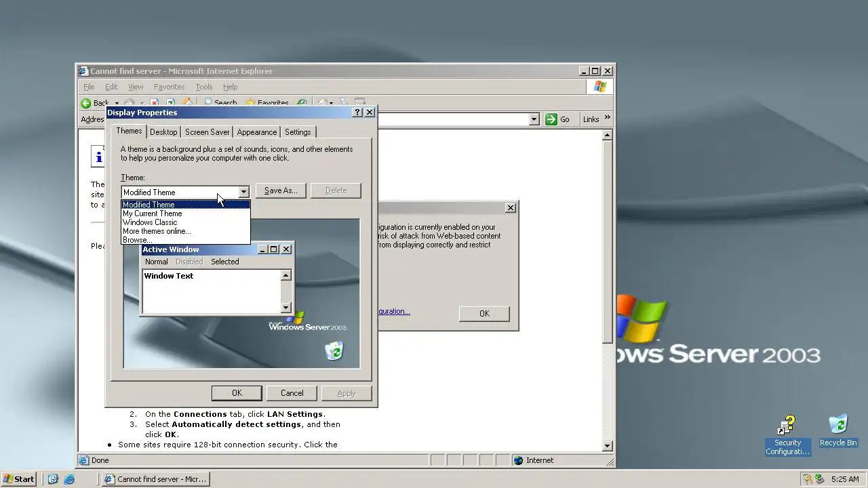This screenshot has width=868, height=488.
Task: Open the Favorites menu in Internet Explorer
Action: tap(169, 87)
